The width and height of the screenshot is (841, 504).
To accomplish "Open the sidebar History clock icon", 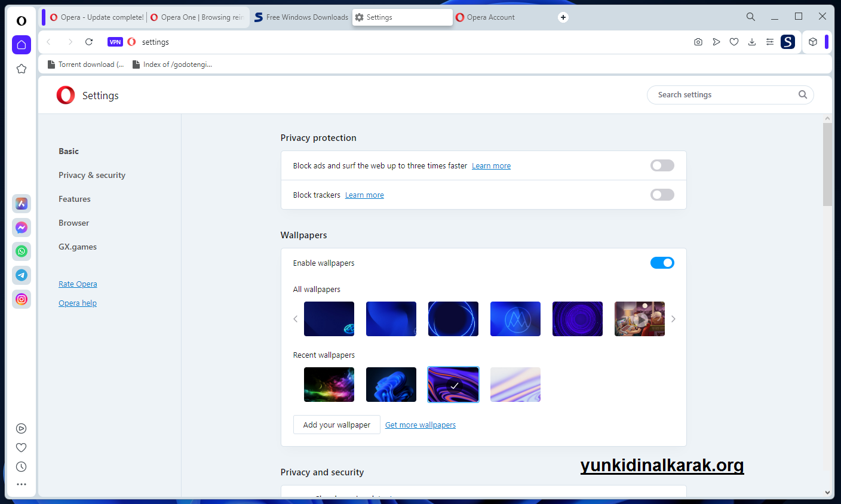I will [x=22, y=466].
